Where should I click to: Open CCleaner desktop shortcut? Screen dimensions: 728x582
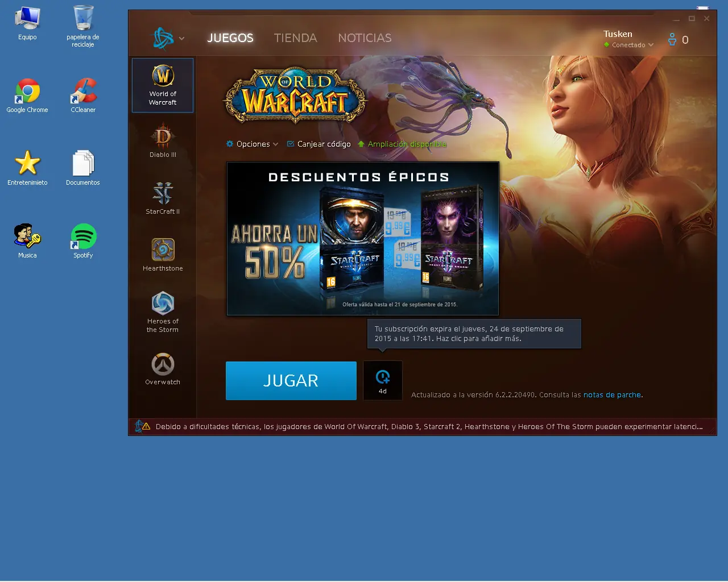83,95
